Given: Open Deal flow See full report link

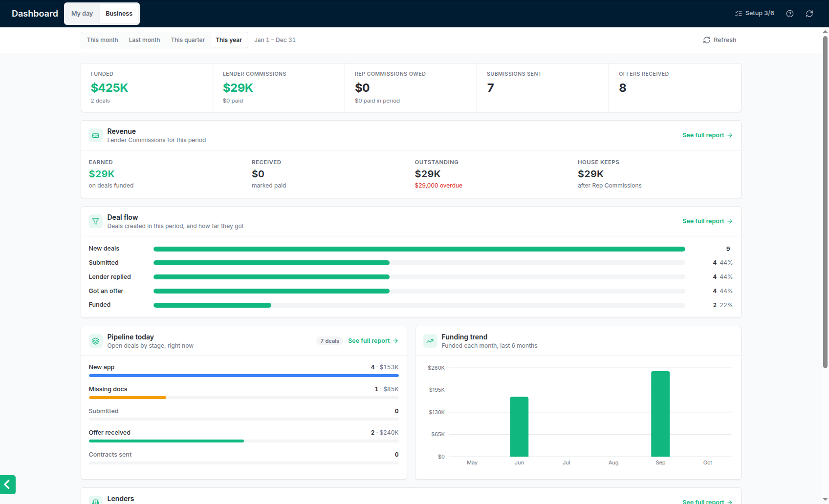Looking at the screenshot, I should [x=707, y=221].
